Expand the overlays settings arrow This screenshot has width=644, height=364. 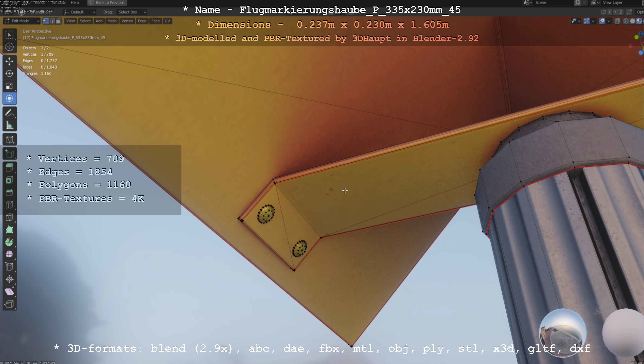609,21
